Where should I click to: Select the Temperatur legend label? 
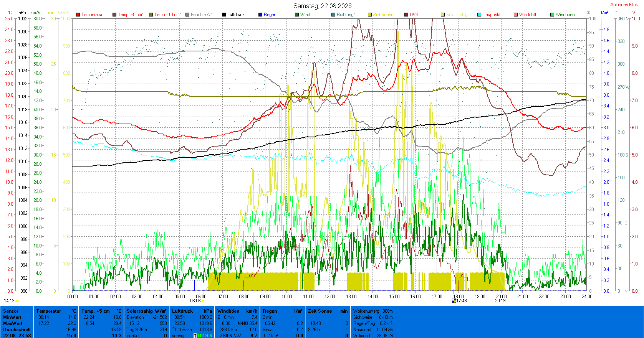[92, 15]
